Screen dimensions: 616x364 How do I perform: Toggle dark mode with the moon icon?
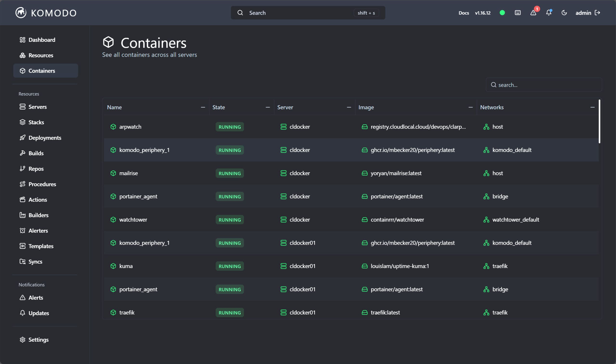[x=564, y=13]
